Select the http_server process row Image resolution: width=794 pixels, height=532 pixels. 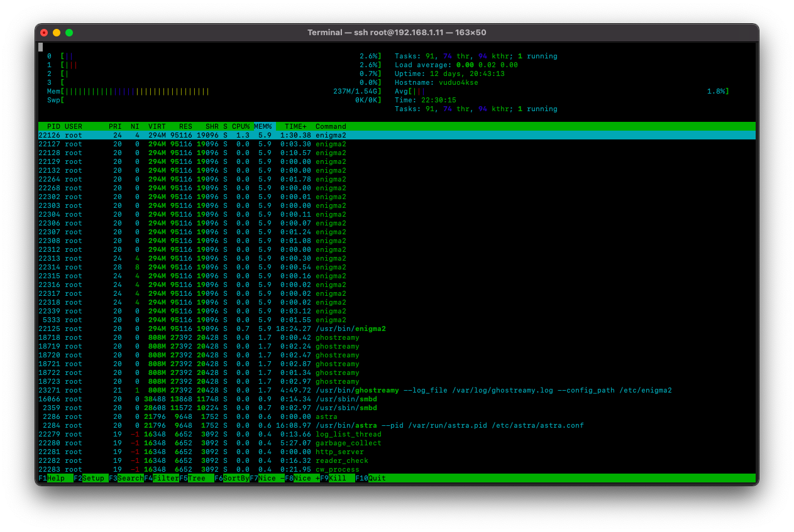tap(397, 452)
